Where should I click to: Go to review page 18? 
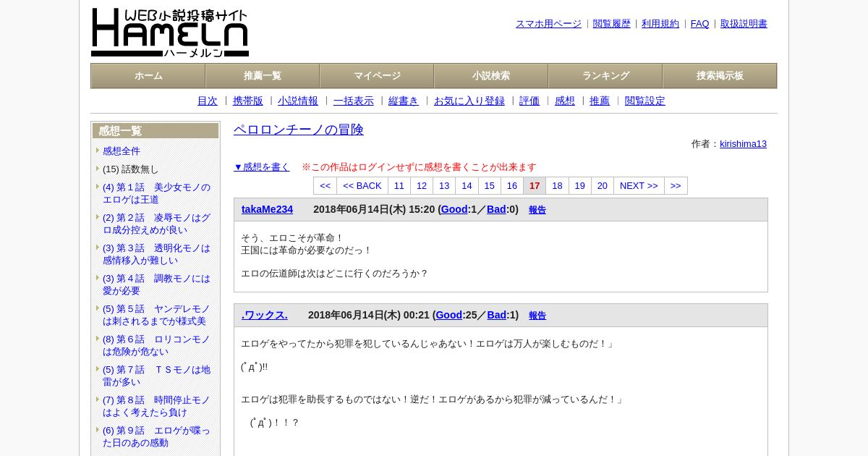[x=557, y=186]
